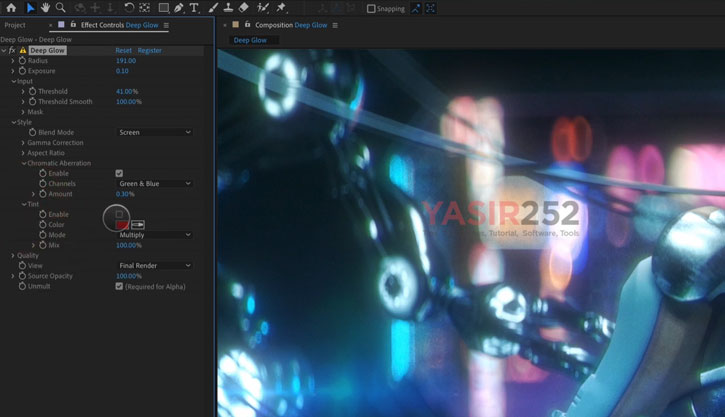The width and height of the screenshot is (725, 417).
Task: Select the Hand tool
Action: point(45,7)
